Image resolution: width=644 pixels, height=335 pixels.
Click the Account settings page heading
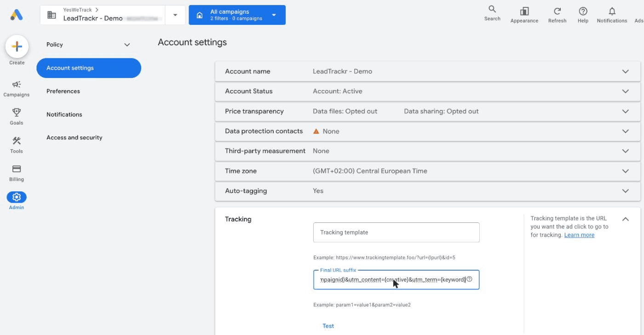192,42
